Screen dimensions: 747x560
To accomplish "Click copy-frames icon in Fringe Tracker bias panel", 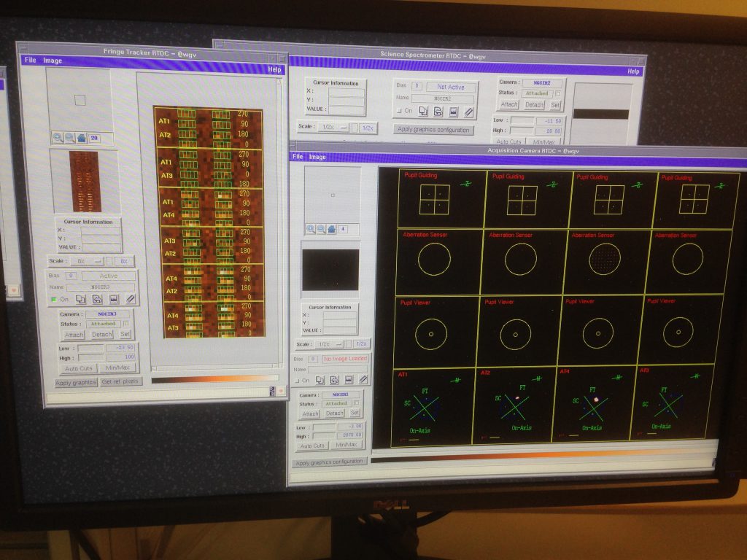I will pyautogui.click(x=80, y=299).
